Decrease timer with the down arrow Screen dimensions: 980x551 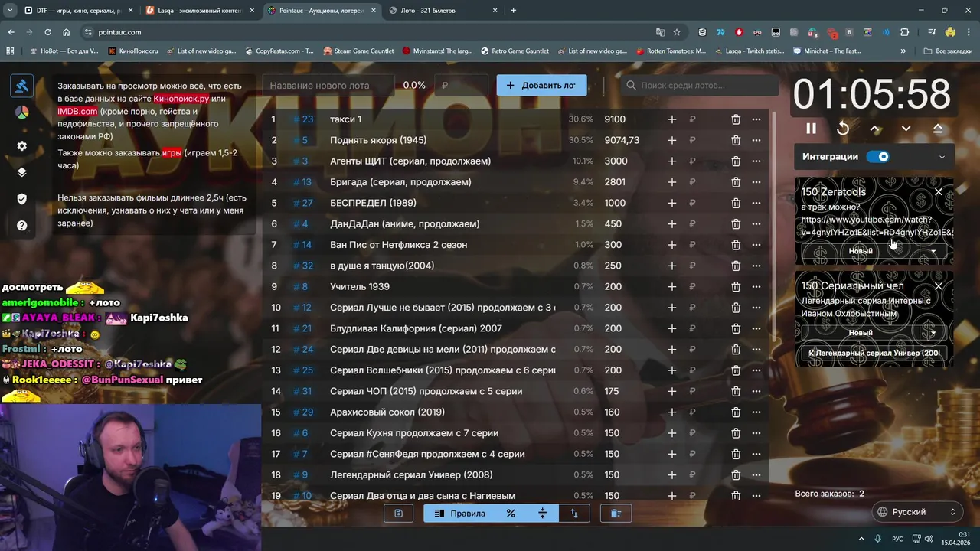tap(906, 129)
